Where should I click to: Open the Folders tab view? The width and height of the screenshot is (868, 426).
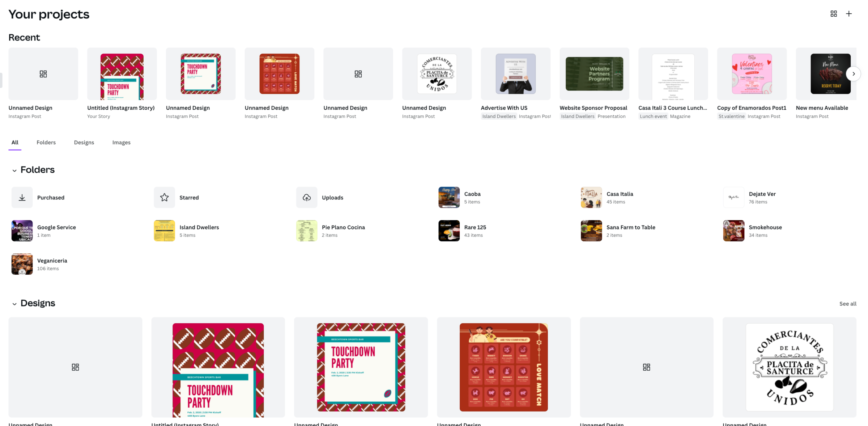46,142
